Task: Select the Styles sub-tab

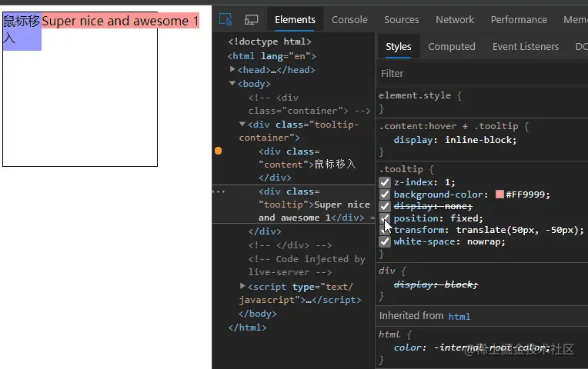Action: (x=398, y=46)
